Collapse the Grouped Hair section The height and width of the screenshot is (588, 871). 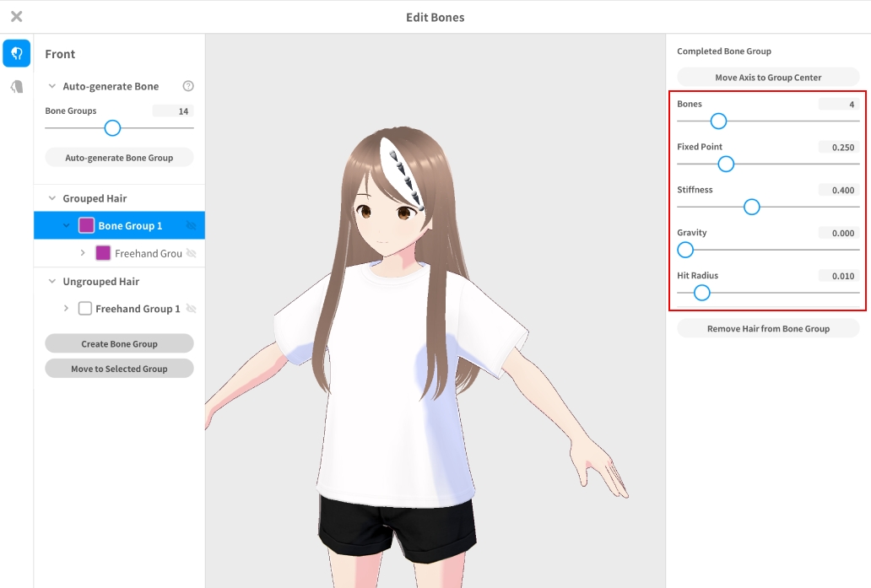pos(52,198)
